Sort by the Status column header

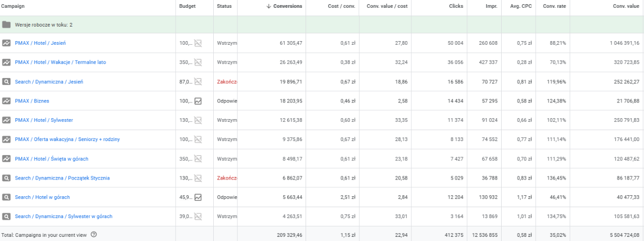224,6
